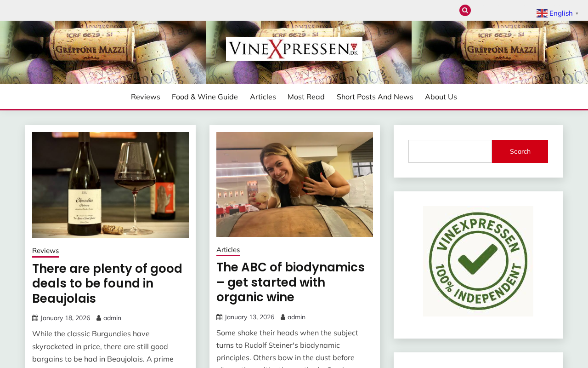Open the search magnifier icon in header
Screen dimensions: 588x368
coord(465,10)
